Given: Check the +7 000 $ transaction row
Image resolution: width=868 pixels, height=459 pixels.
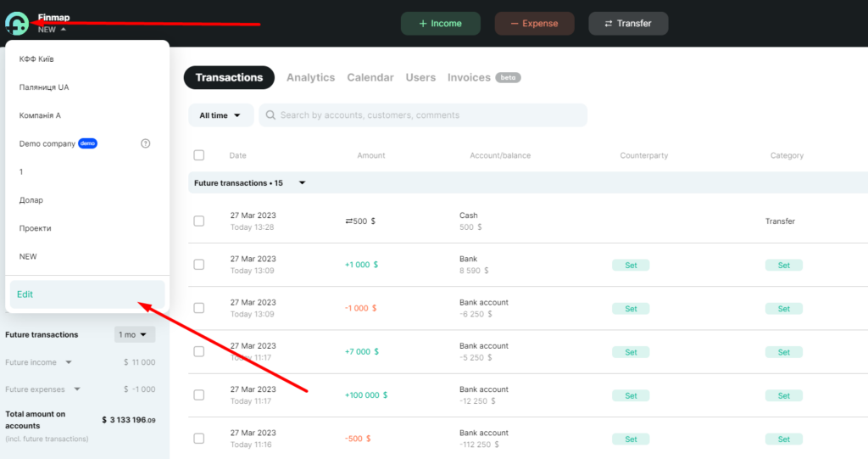Looking at the screenshot, I should 199,351.
